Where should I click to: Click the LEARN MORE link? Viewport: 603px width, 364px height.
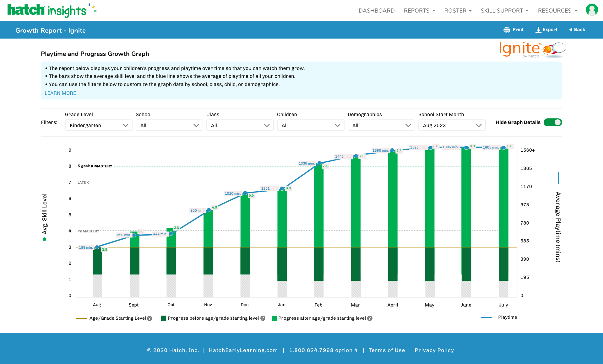pyautogui.click(x=60, y=93)
